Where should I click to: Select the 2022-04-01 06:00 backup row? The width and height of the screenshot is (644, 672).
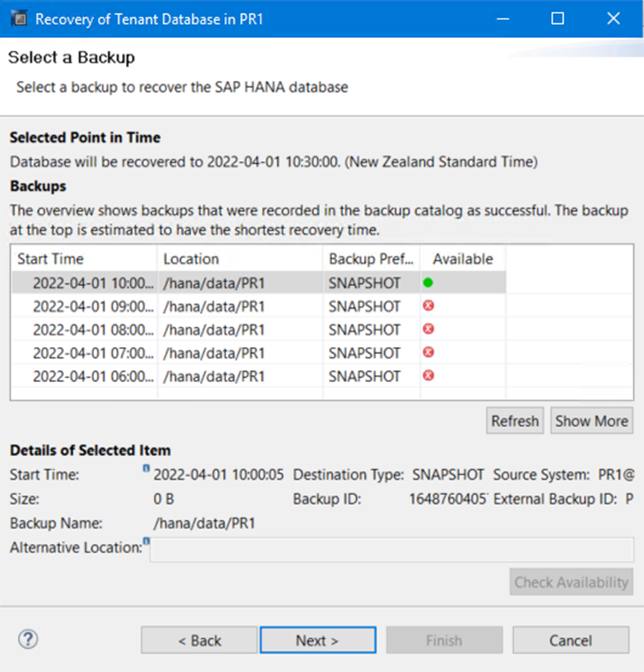[x=259, y=376]
